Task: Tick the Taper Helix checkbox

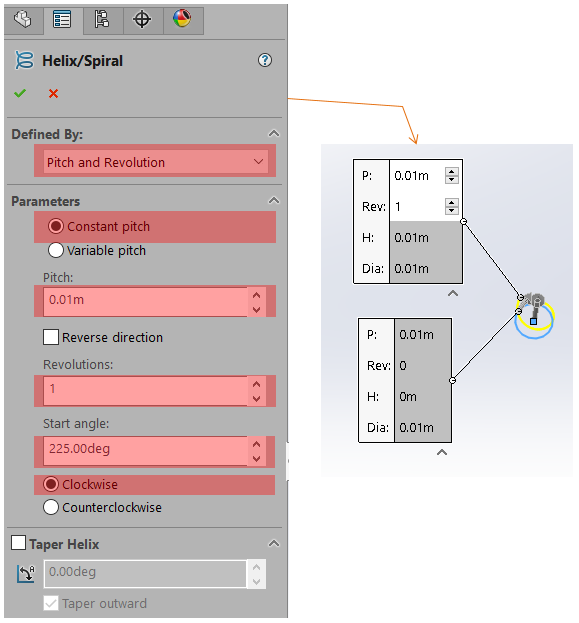Action: pyautogui.click(x=18, y=543)
